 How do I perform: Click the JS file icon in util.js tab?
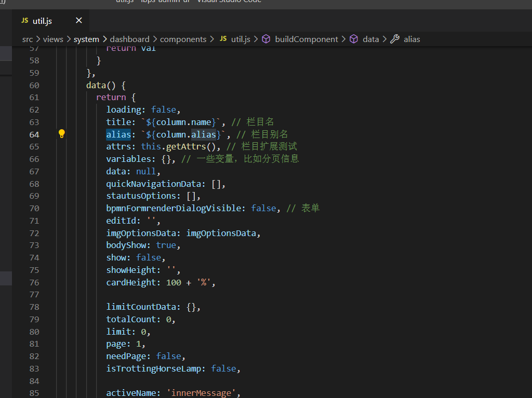tap(24, 21)
